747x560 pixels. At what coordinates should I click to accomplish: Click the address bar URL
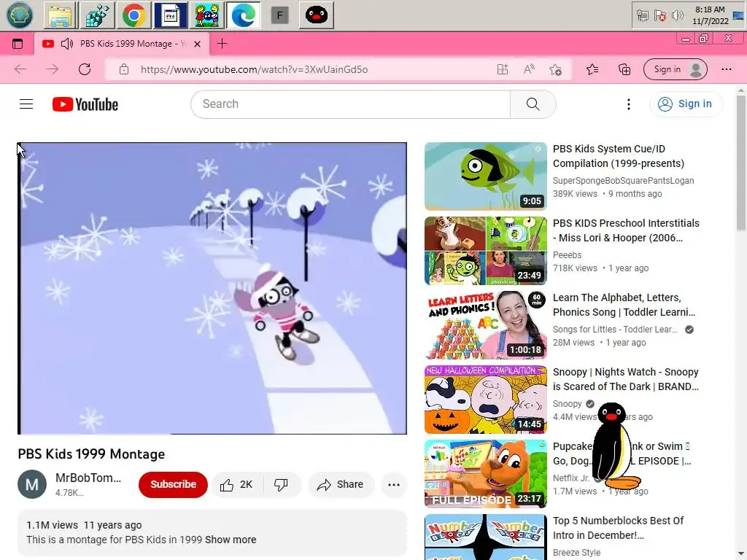254,69
